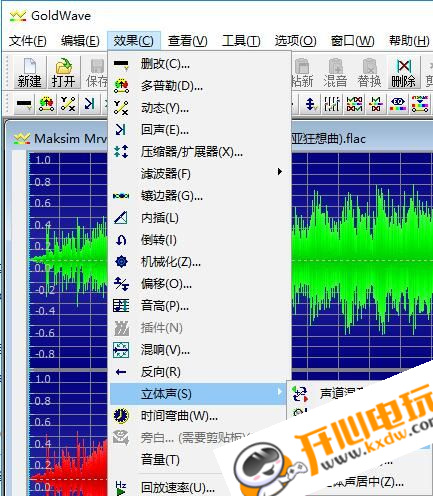Screen dimensions: 433x496
Task: Open the 查看(V) menu
Action: pos(188,41)
